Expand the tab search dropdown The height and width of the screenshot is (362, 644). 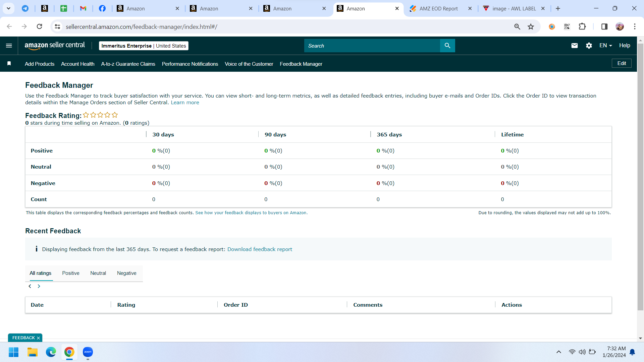tap(8, 8)
